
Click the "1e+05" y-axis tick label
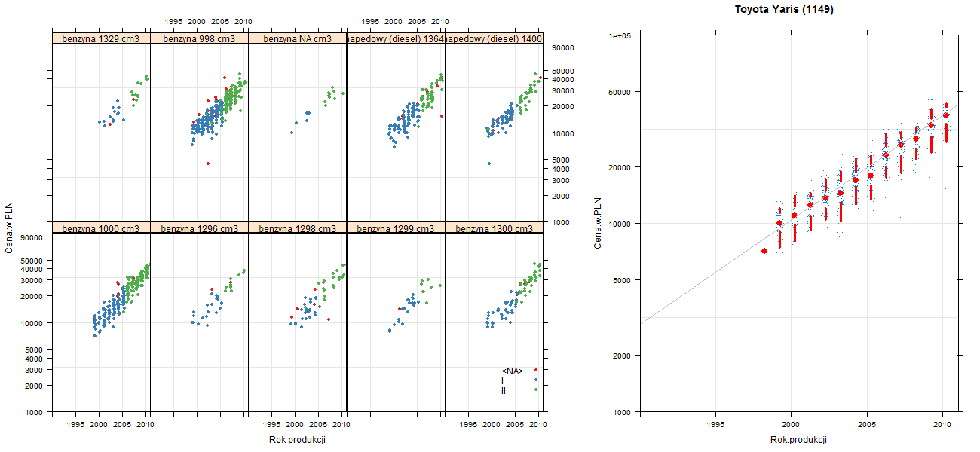[x=620, y=35]
